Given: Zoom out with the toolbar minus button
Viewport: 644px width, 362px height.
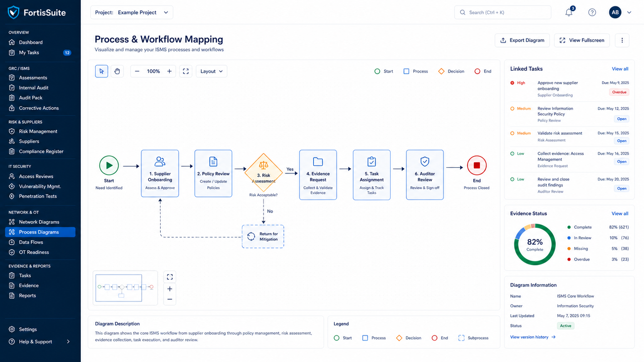Looking at the screenshot, I should tap(137, 71).
